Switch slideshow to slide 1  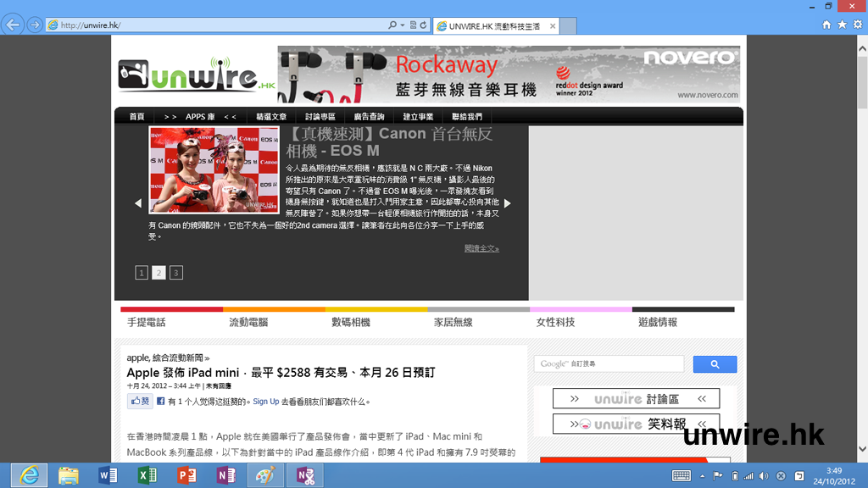click(142, 273)
